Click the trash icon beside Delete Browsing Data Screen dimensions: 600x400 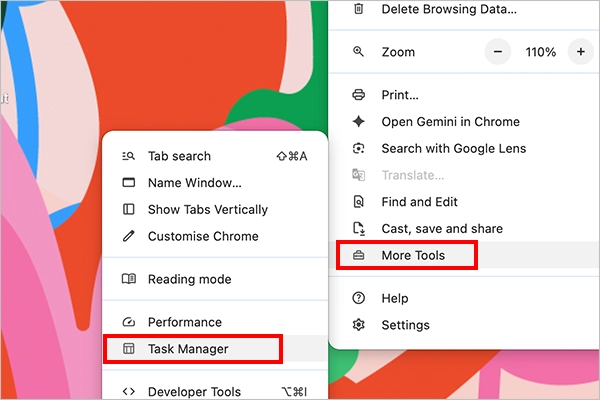pyautogui.click(x=358, y=9)
